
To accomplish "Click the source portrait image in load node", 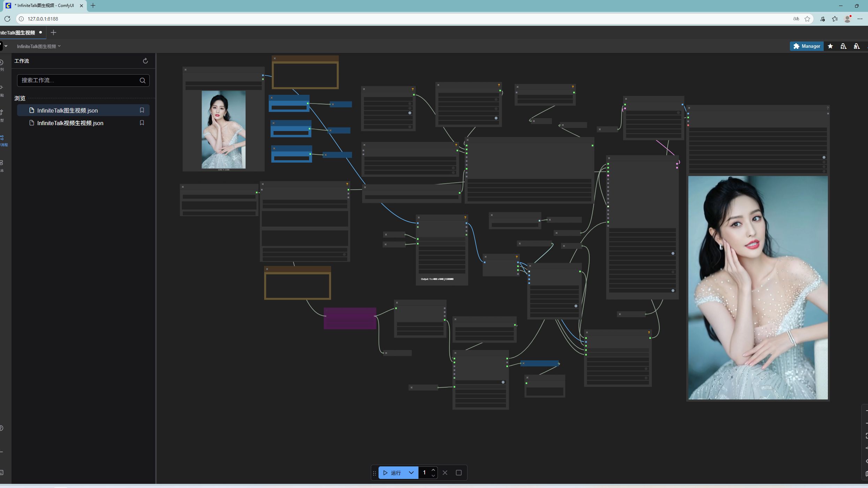I will point(224,130).
